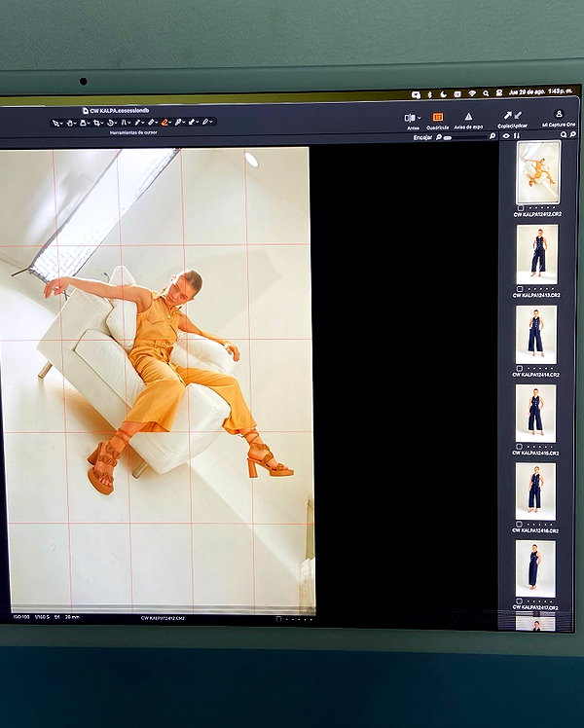This screenshot has width=584, height=728.
Task: Select the Annotations pencil tool
Action: pyautogui.click(x=204, y=123)
